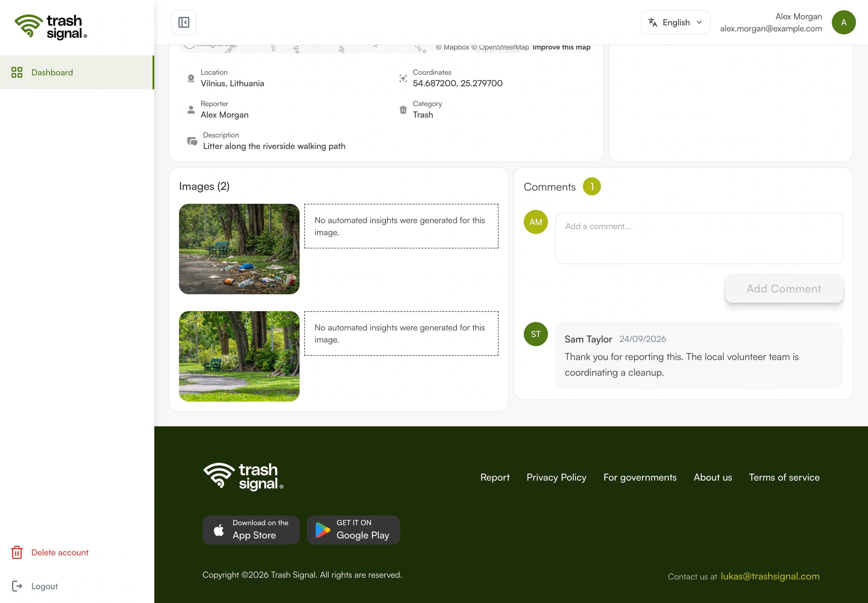Screen dimensions: 868x603
Task: Click the Alex Morgan name in the header
Action: click(798, 16)
